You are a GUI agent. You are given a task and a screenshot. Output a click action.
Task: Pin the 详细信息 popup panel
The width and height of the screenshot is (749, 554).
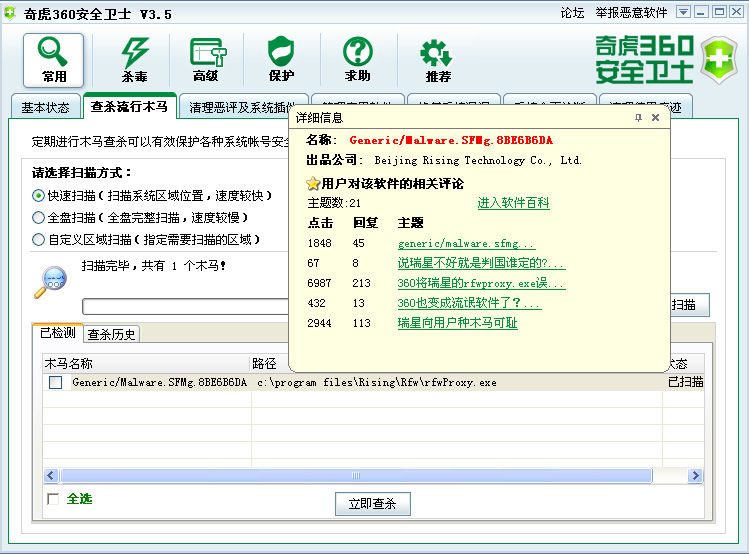[x=638, y=118]
